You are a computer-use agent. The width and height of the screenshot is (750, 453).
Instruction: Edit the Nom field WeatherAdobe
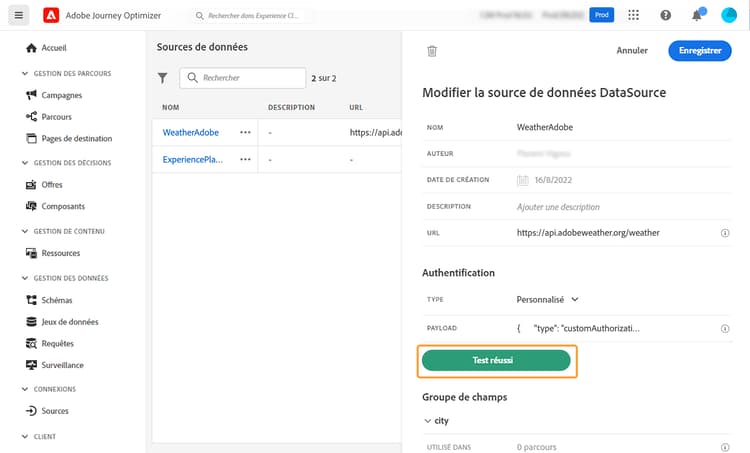[544, 127]
